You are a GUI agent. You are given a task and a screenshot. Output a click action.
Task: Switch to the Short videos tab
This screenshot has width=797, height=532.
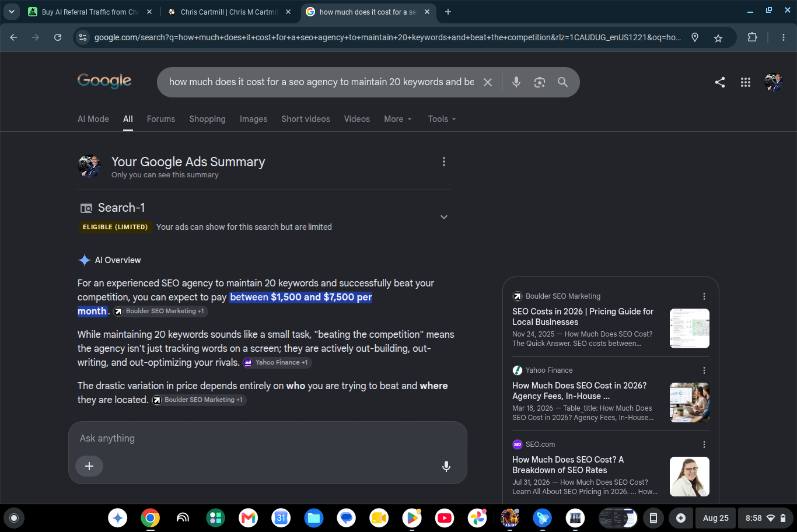[306, 119]
